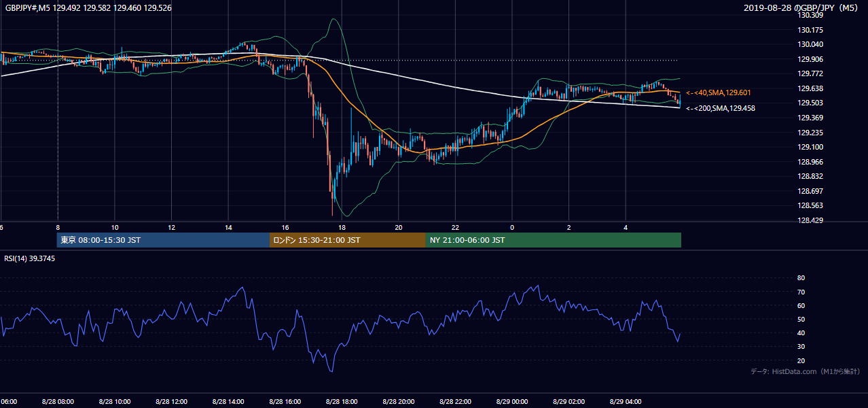Click the 2019-08-28 のGBP/JPY (M5) chart title
The width and height of the screenshot is (868, 408).
click(801, 7)
